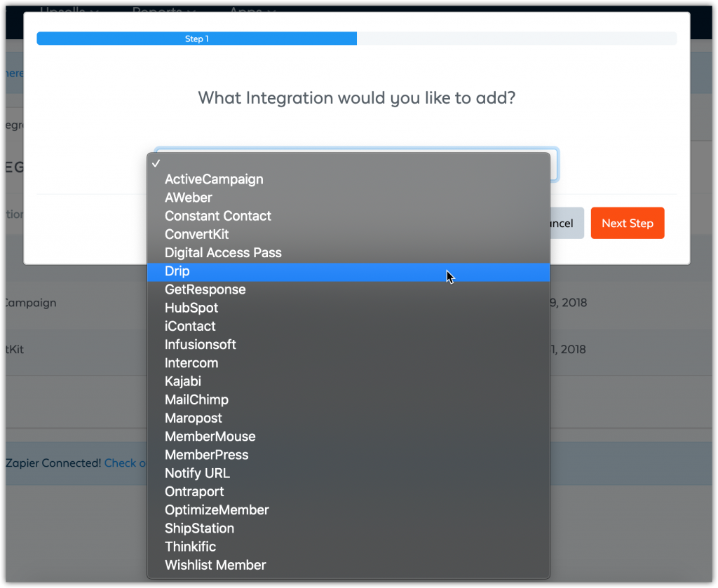Image resolution: width=718 pixels, height=588 pixels.
Task: Select Infusionsoft integration option
Action: coord(201,344)
